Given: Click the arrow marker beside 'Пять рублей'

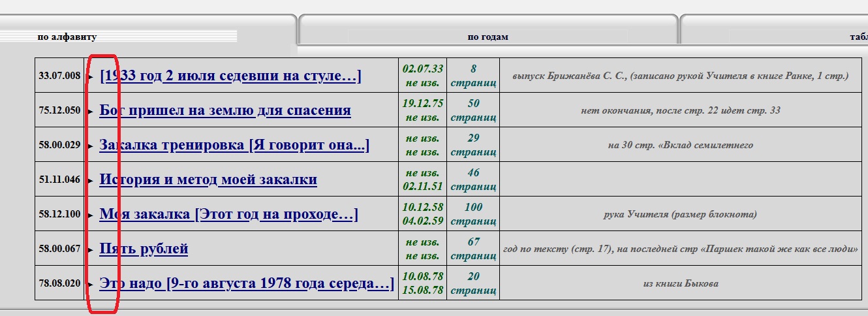Looking at the screenshot, I should point(91,250).
